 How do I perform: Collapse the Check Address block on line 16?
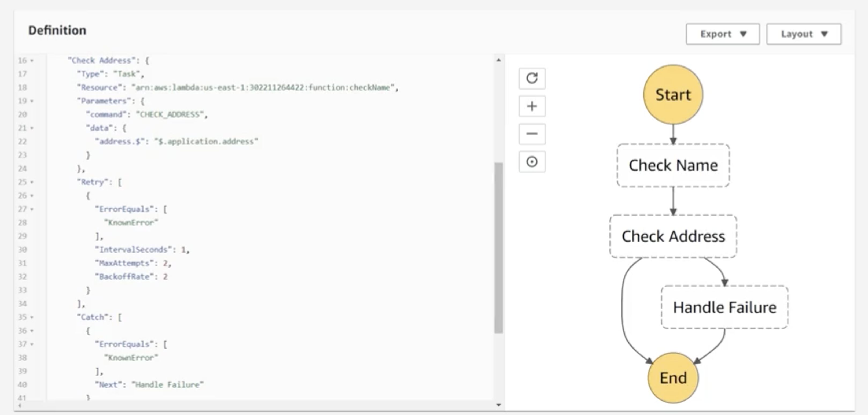tap(31, 60)
